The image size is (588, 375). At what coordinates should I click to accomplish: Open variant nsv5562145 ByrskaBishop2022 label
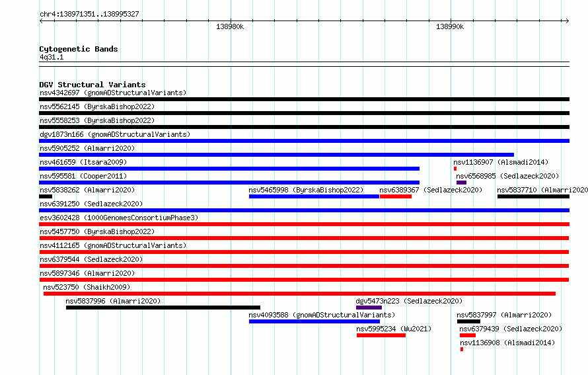(x=97, y=106)
